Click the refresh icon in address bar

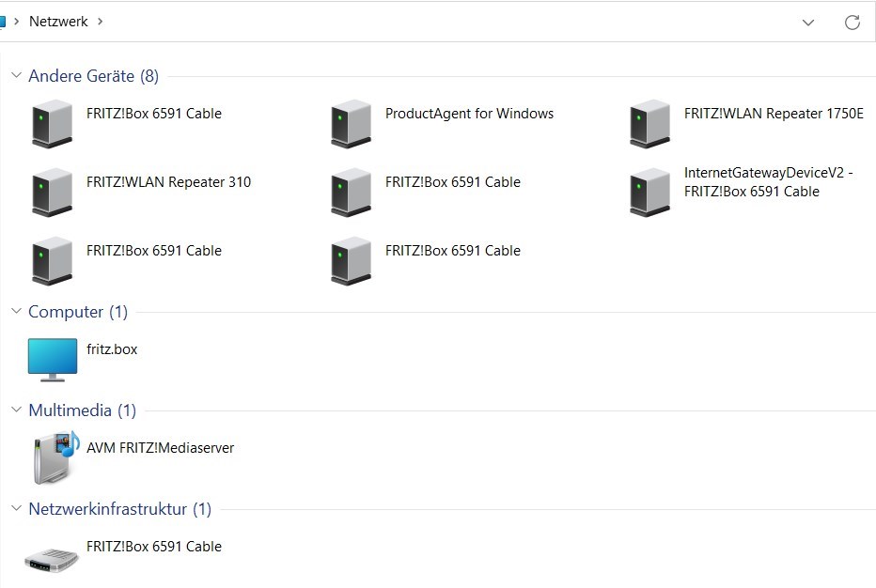point(853,23)
